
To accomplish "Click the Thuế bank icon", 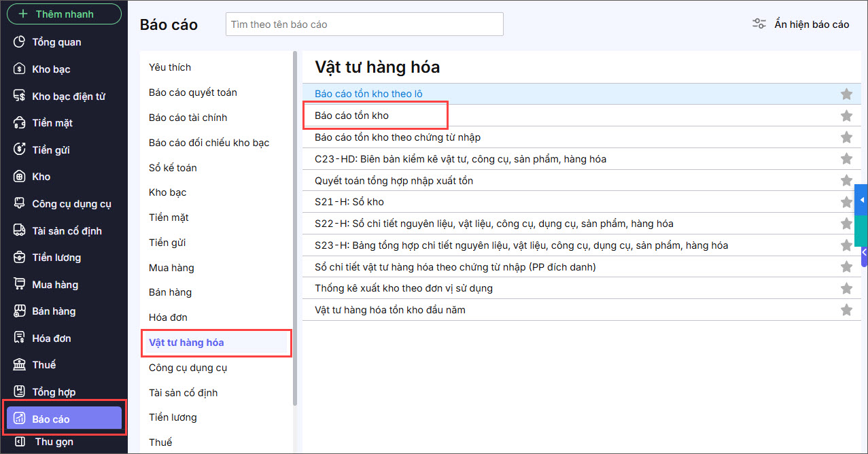I will pyautogui.click(x=20, y=365).
